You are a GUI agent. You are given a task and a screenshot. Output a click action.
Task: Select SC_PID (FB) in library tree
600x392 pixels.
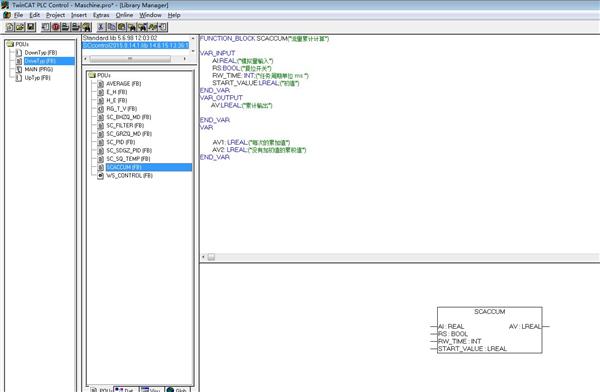[121, 142]
